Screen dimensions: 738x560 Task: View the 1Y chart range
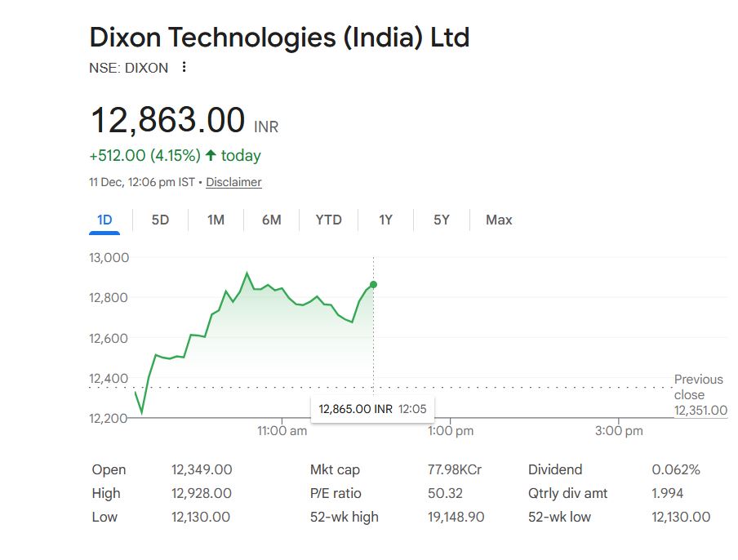385,220
